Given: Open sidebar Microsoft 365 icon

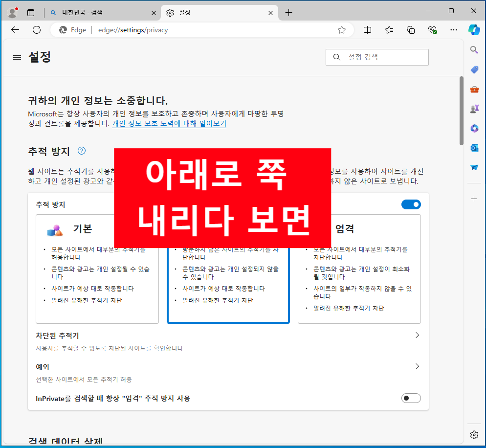Looking at the screenshot, I should pos(474,128).
